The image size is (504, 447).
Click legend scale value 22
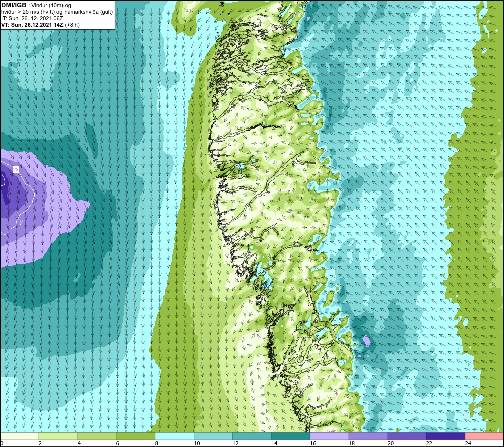(x=429, y=443)
